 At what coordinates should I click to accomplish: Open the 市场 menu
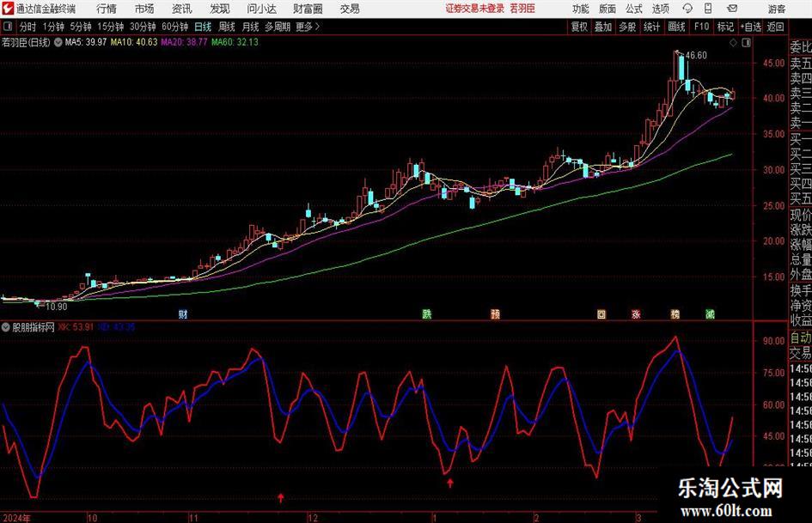point(144,9)
